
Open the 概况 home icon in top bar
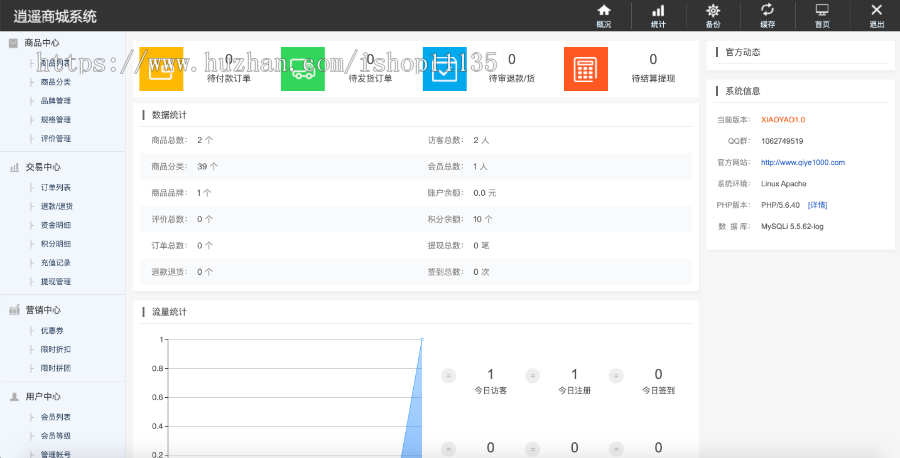[603, 14]
